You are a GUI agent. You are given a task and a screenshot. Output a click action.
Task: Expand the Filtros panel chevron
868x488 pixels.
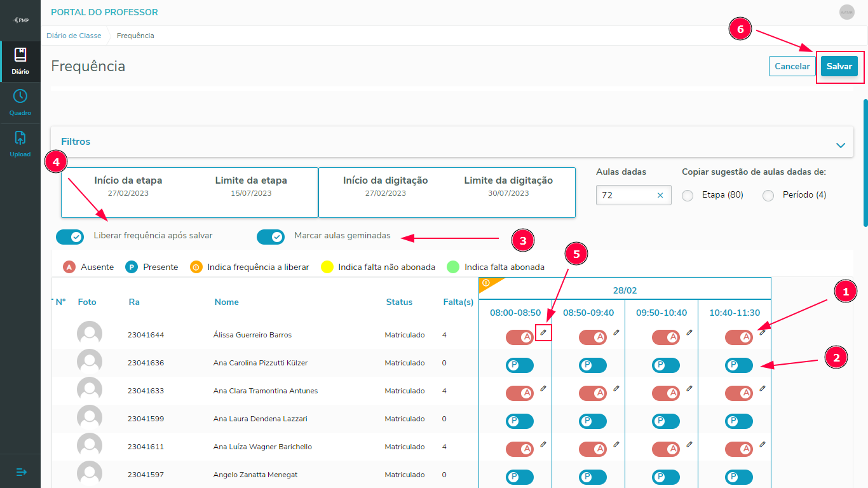click(841, 145)
